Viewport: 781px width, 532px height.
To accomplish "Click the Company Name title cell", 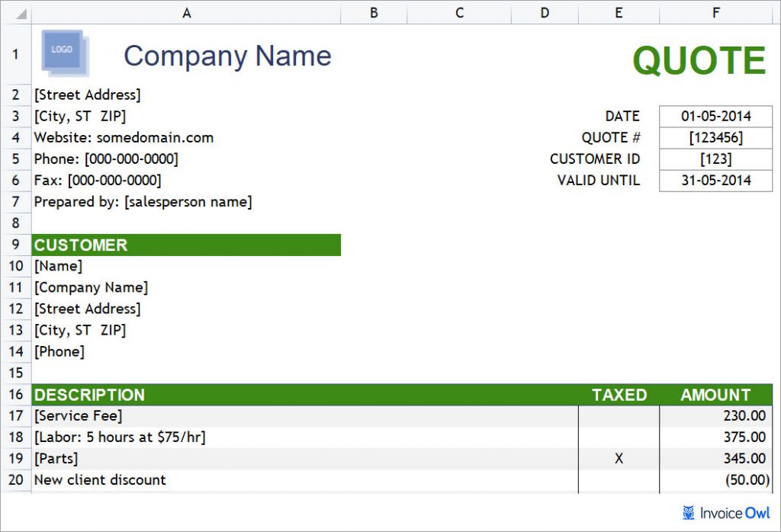I will 227,56.
